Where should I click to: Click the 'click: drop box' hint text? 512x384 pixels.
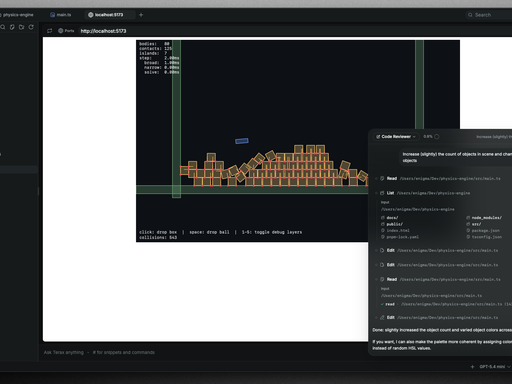(x=158, y=232)
